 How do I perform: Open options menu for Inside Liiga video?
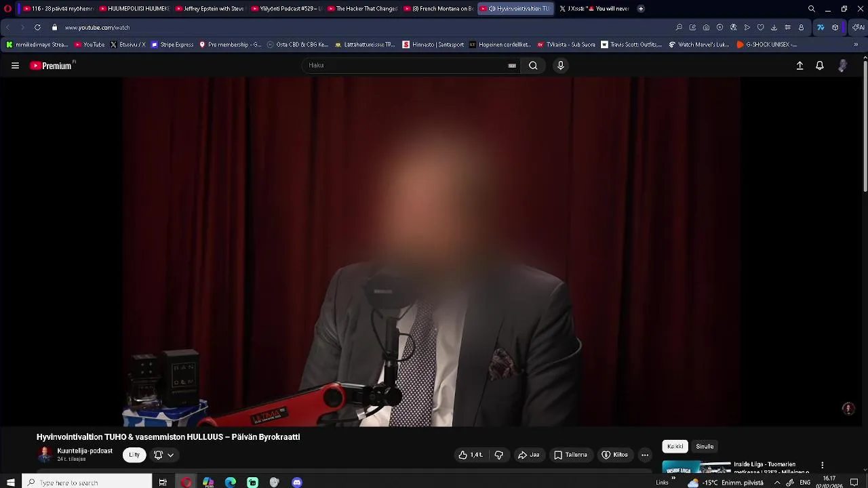click(822, 465)
